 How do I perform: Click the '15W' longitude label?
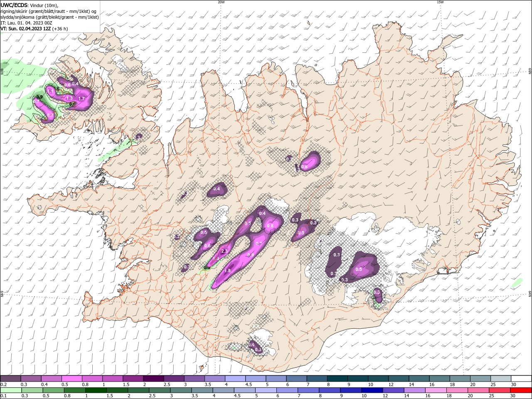(440, 2)
